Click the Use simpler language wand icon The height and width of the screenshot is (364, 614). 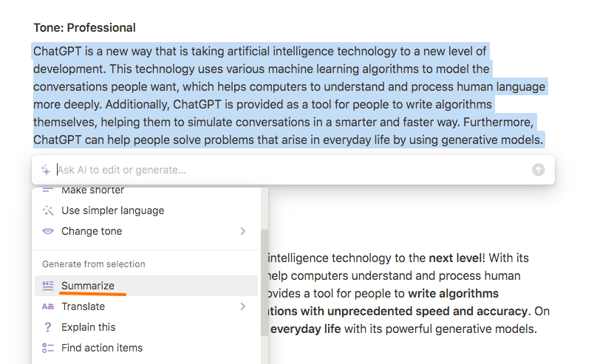coord(48,210)
